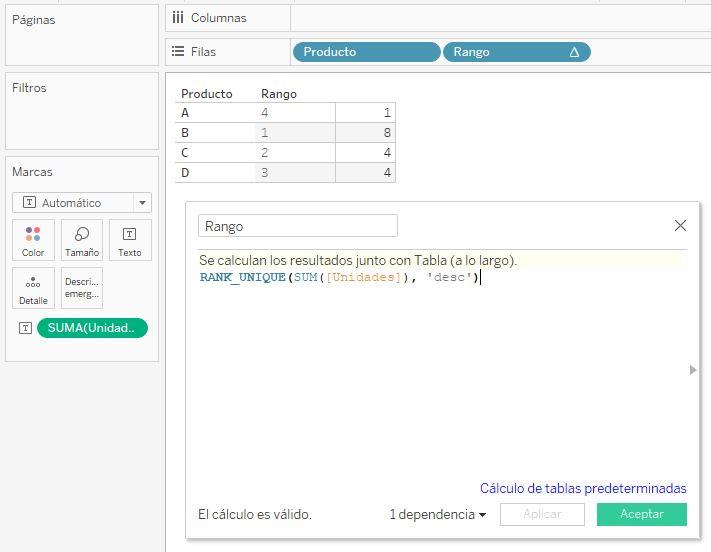This screenshot has height=552, width=711.
Task: Click the delta icon on Rango pill
Action: (x=574, y=52)
